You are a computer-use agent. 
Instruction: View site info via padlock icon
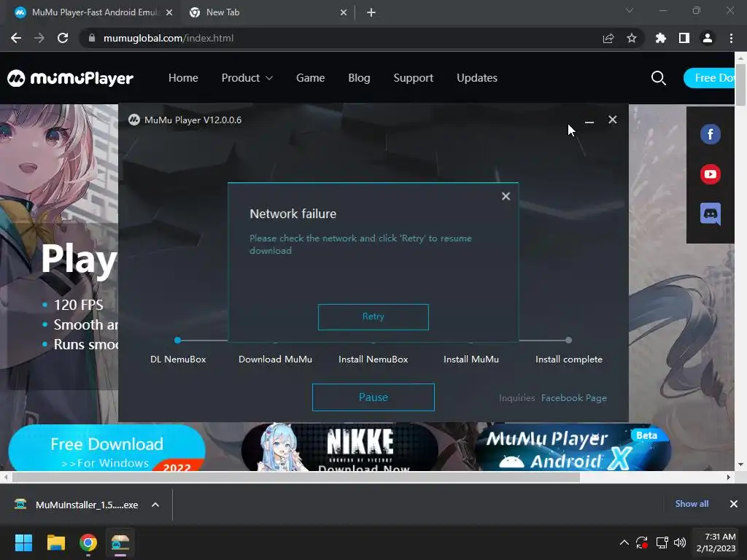92,38
